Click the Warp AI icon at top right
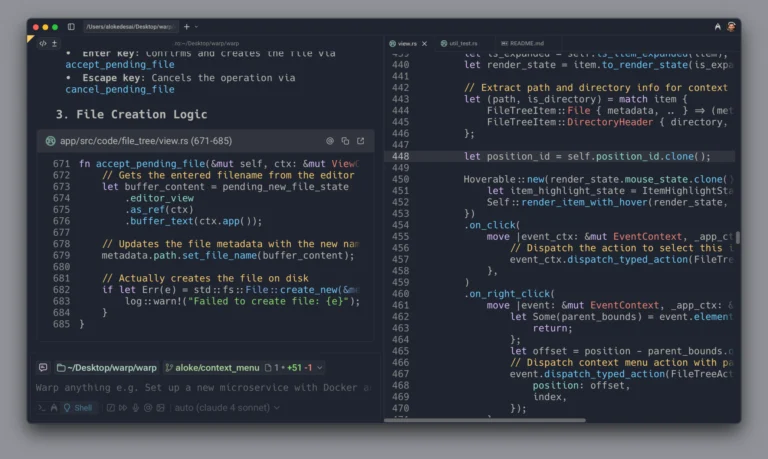This screenshot has height=459, width=768. point(718,26)
